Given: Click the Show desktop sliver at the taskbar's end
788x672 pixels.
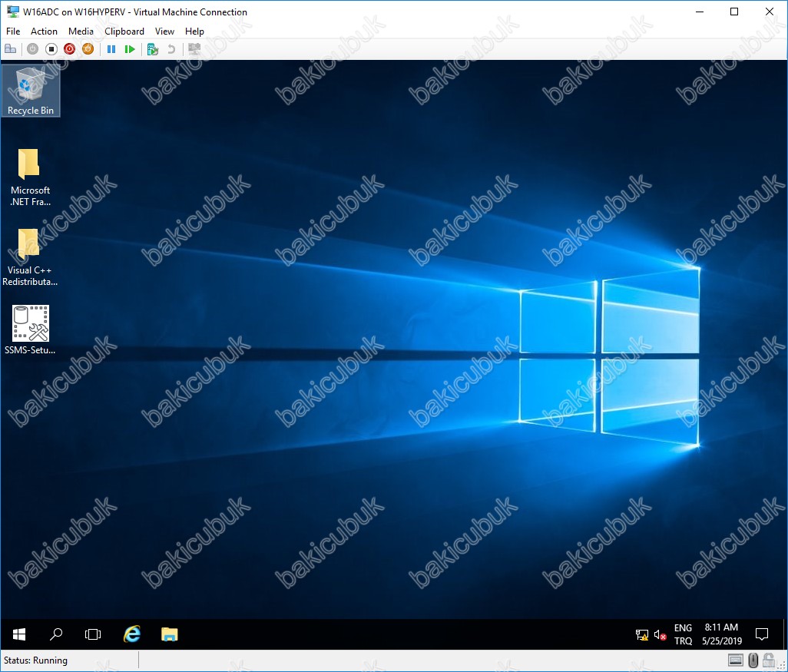Looking at the screenshot, I should [785, 634].
